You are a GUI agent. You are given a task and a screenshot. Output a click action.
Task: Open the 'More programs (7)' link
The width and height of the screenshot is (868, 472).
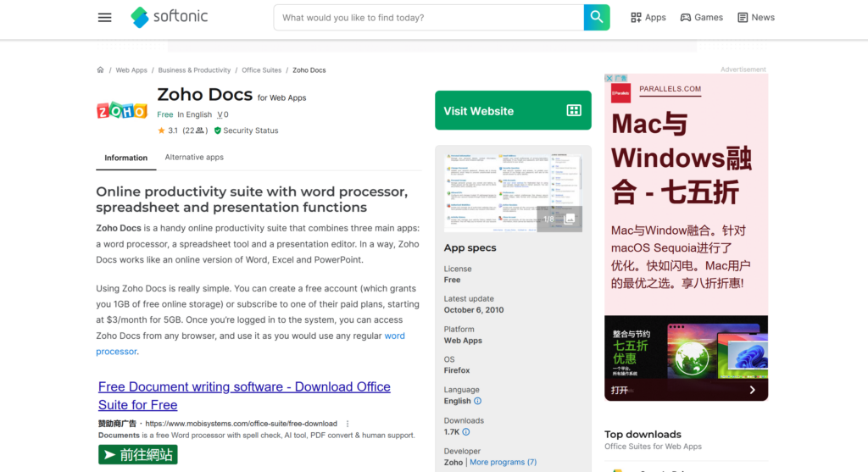tap(503, 463)
